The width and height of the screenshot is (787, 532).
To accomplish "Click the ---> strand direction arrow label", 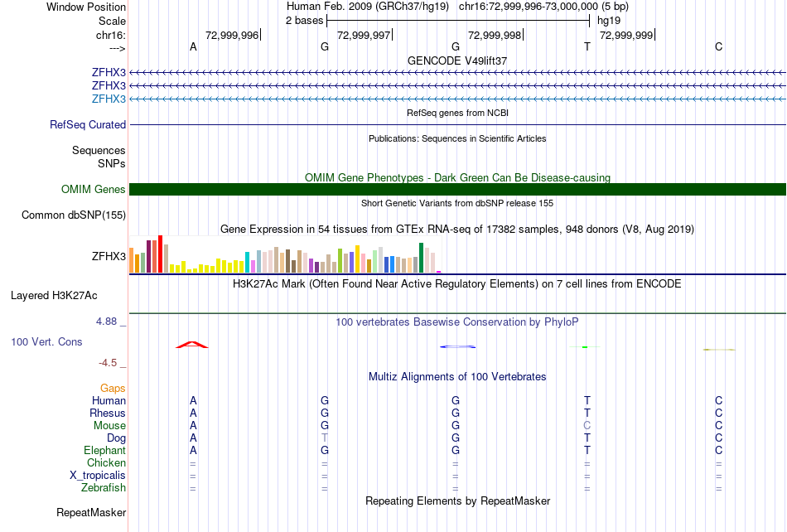I will [117, 48].
